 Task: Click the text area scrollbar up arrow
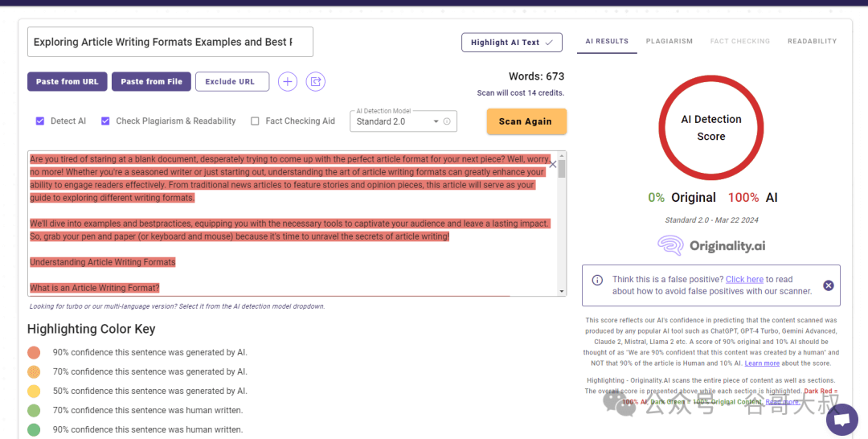[x=562, y=155]
